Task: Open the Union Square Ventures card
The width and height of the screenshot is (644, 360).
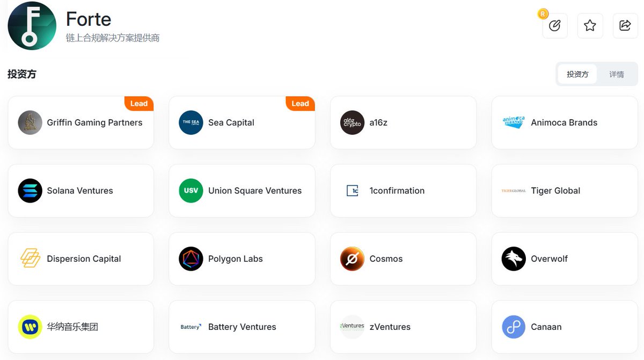Action: click(x=242, y=191)
